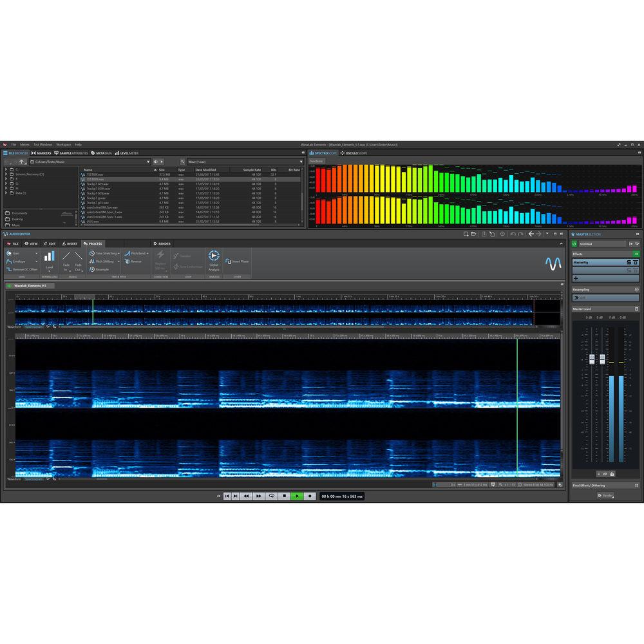Screen dimensions: 644x644
Task: Open Pitch Shifting processing tool
Action: [x=102, y=261]
